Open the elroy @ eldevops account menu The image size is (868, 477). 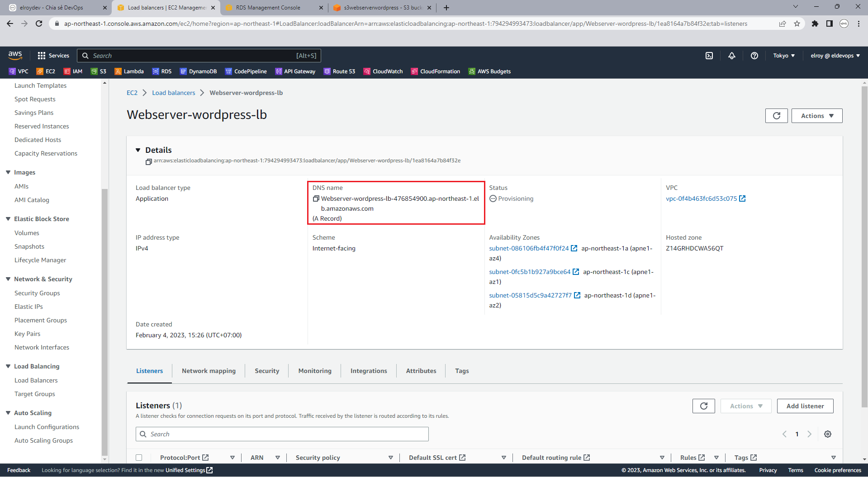835,56
